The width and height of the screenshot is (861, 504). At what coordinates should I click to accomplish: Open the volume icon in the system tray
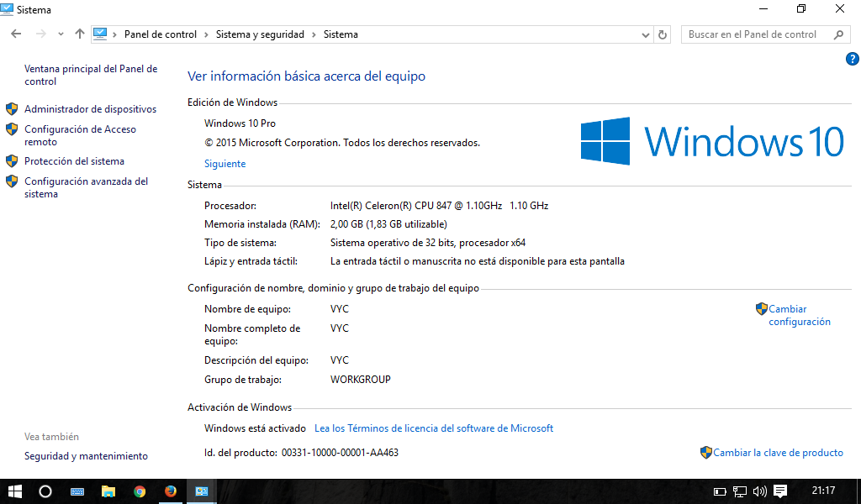pos(759,491)
